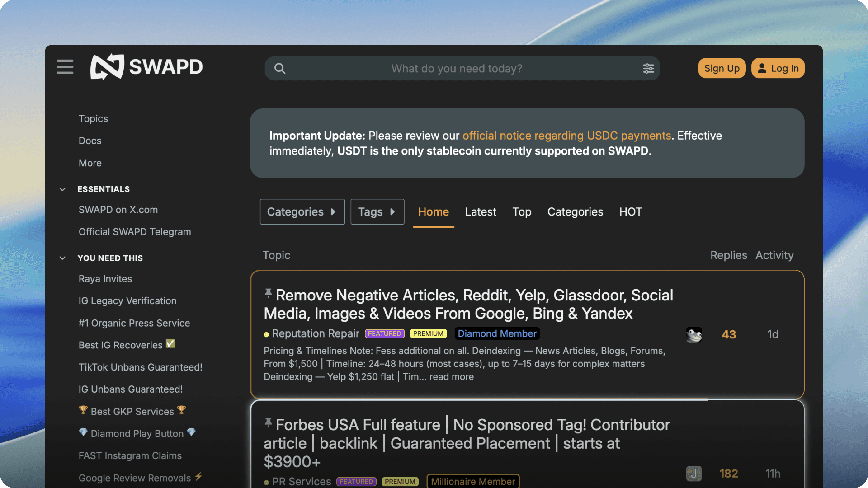Open the hamburger sidebar menu
The width and height of the screenshot is (868, 488).
pos(65,67)
